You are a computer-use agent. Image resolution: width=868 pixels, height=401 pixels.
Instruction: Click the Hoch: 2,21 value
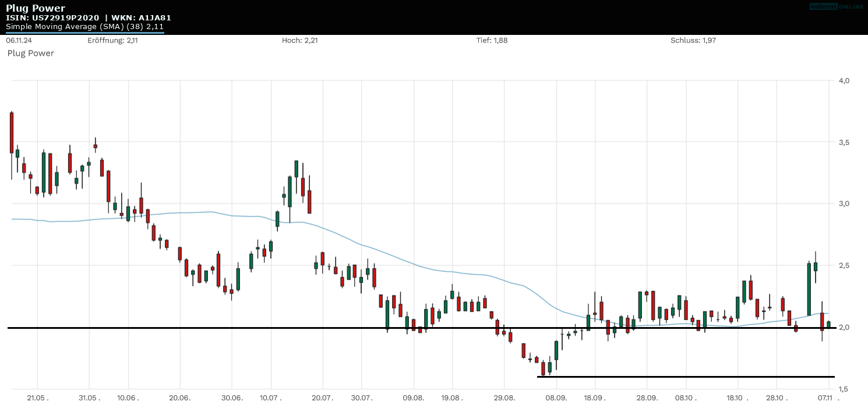tap(300, 41)
